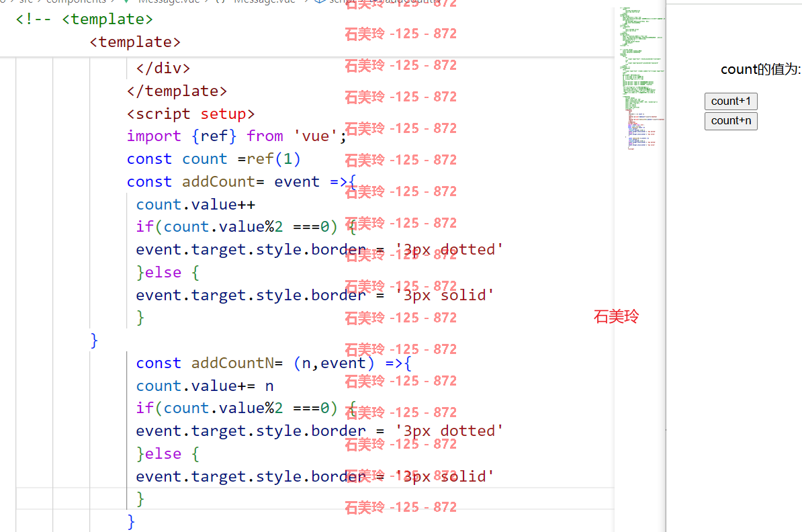Viewport: 802px width, 532px height.
Task: Click the import {ref} from 'vue' line
Action: pyautogui.click(x=237, y=136)
